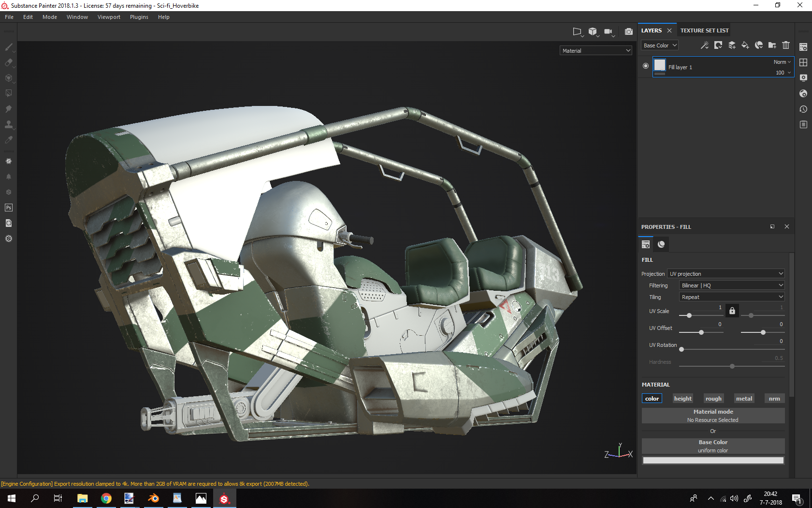Add a fill layer using bucket icon
Image resolution: width=812 pixels, height=508 pixels.
(745, 45)
